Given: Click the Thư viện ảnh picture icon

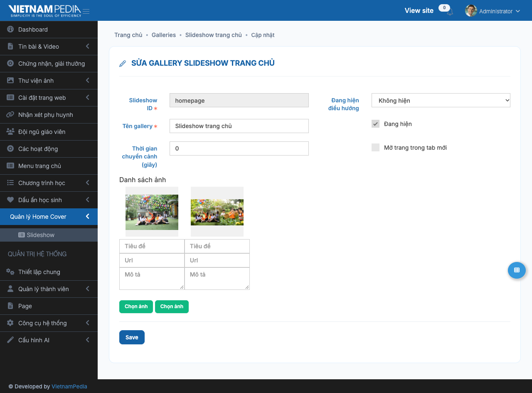Looking at the screenshot, I should 10,81.
